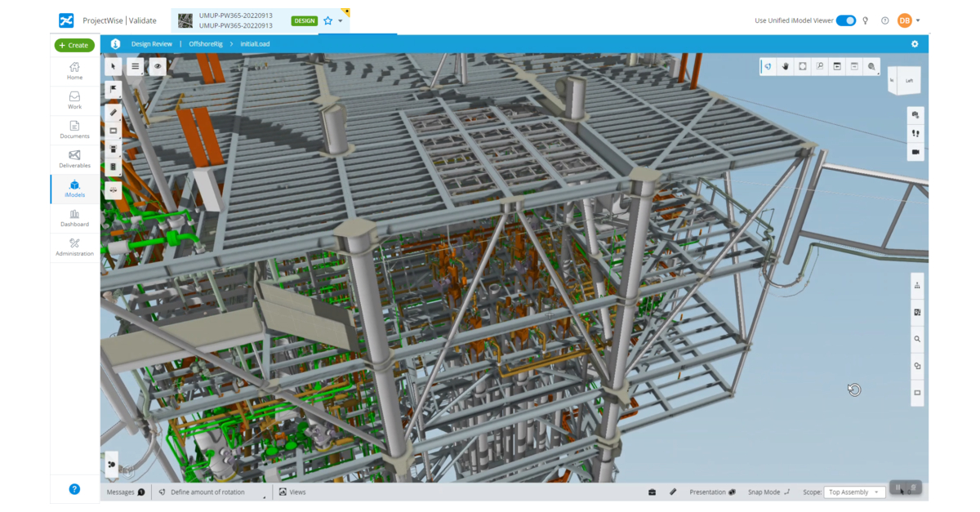Select the Measure ruler tool in left toolbar
980x512 pixels.
click(x=113, y=112)
